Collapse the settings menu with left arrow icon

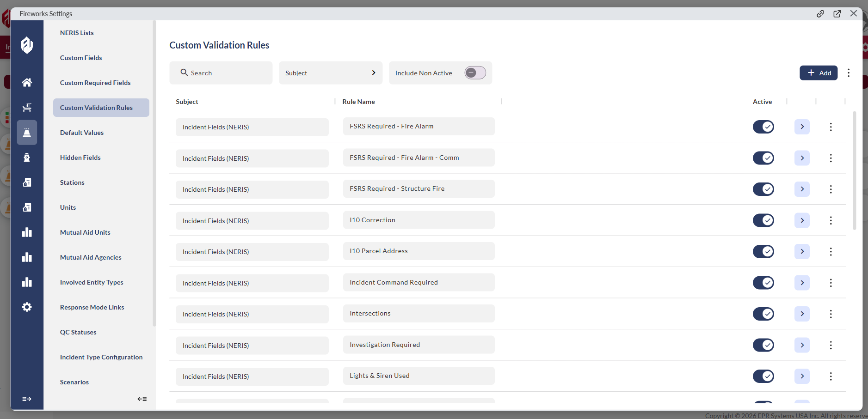142,399
